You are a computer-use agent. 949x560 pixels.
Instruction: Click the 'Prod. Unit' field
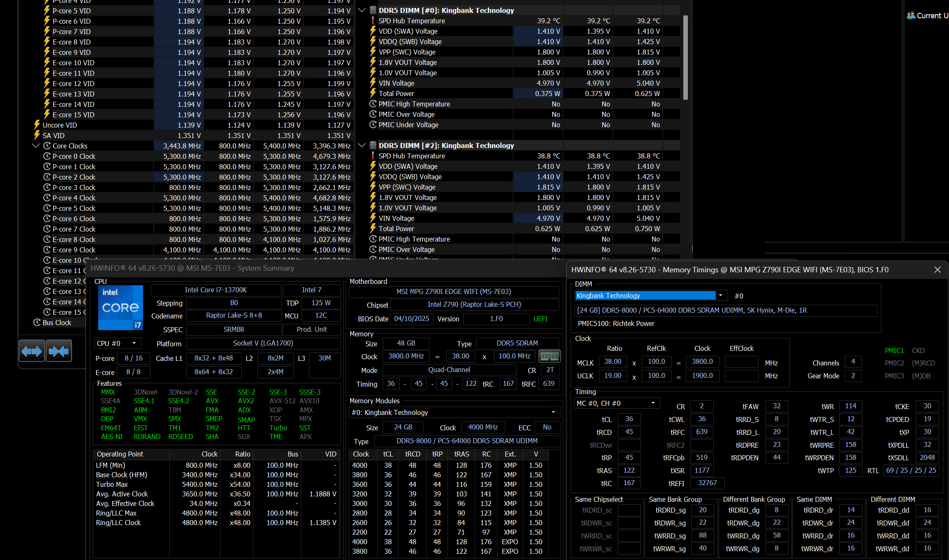point(311,329)
